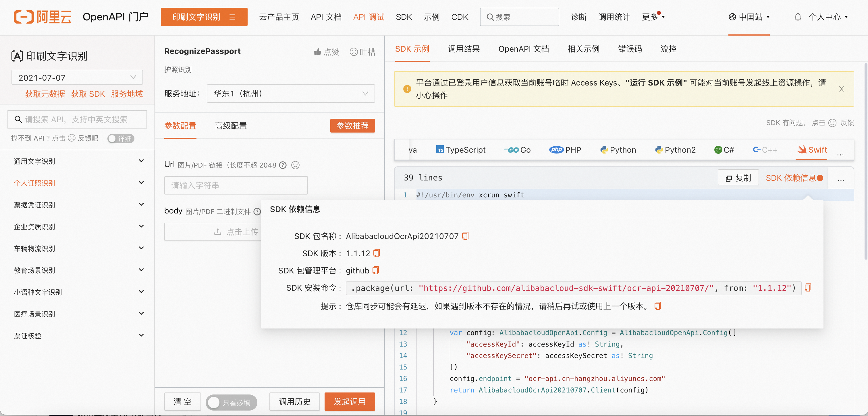Toggle the 详细 detail switch
The image size is (868, 416).
click(x=121, y=138)
